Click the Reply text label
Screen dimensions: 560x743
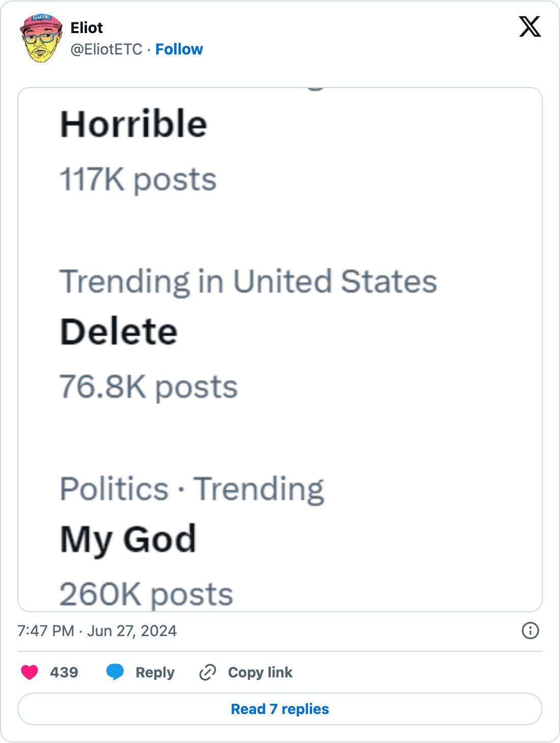tap(155, 672)
